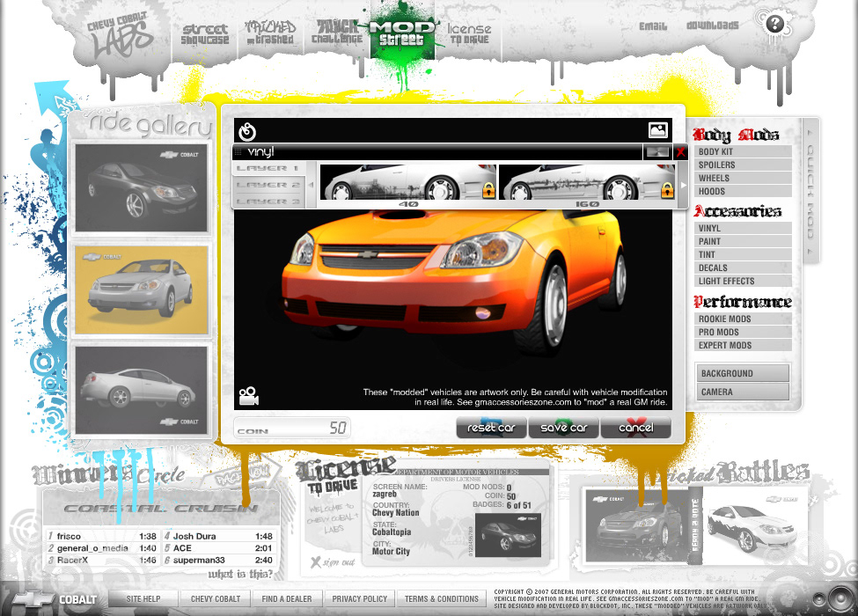This screenshot has height=616, width=858.
Task: Open the Pro Mods performance option
Action: (x=743, y=332)
